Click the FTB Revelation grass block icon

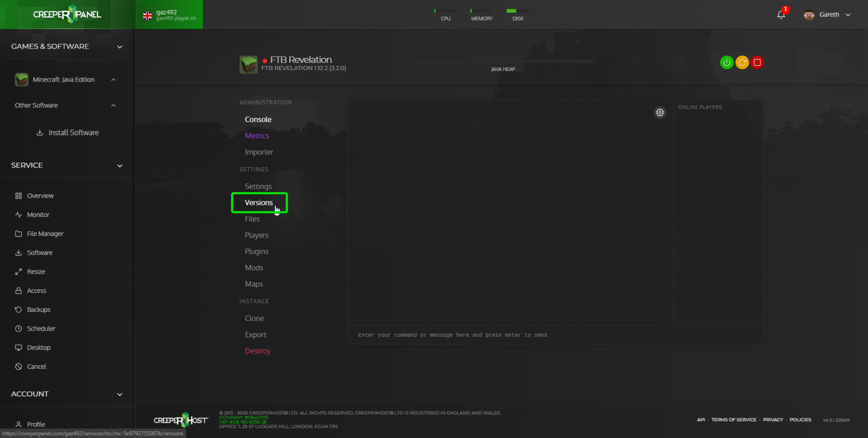point(249,65)
